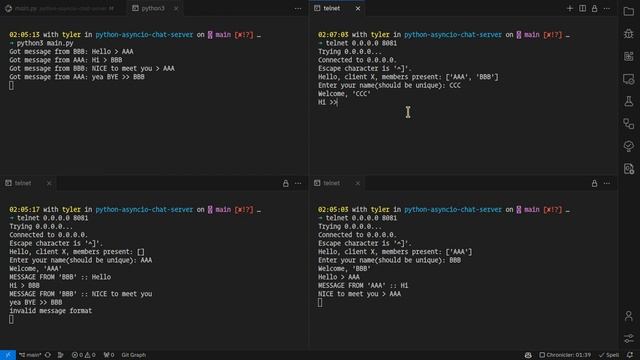640x360 pixels.
Task: Add a new terminal with the plus icon
Action: point(570,8)
